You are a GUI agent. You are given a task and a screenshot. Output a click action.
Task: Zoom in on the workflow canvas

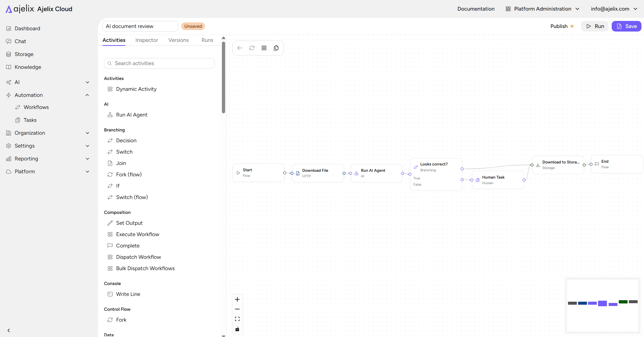pos(237,299)
